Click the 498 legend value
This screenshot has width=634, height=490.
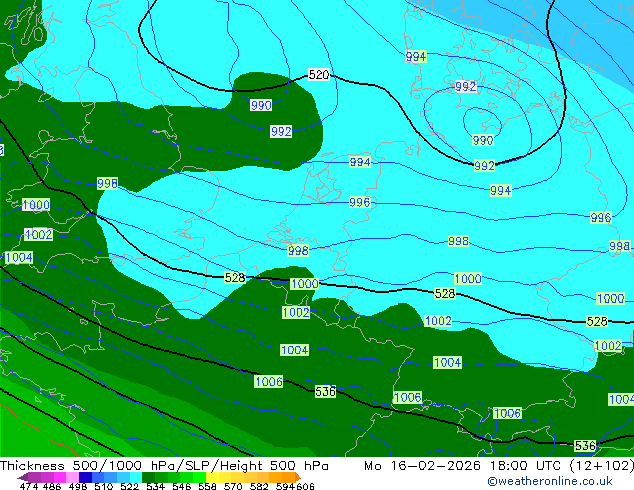(x=78, y=486)
